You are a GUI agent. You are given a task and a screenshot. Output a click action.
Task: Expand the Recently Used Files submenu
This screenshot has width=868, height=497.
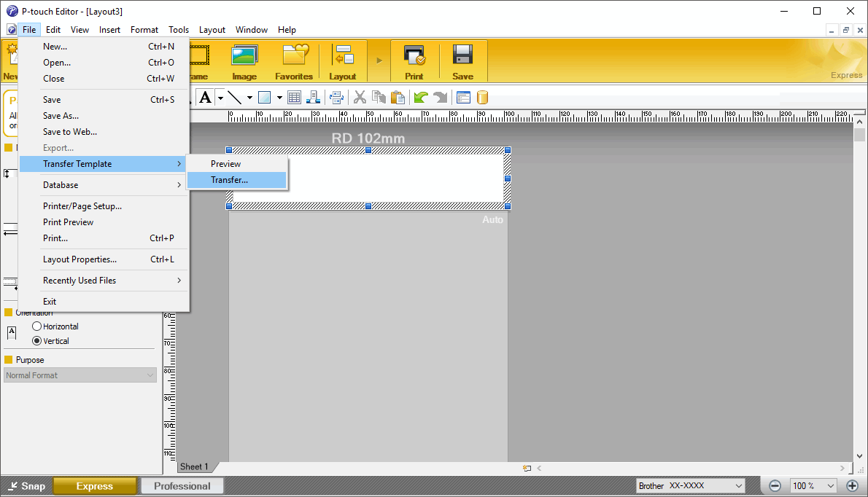click(104, 281)
